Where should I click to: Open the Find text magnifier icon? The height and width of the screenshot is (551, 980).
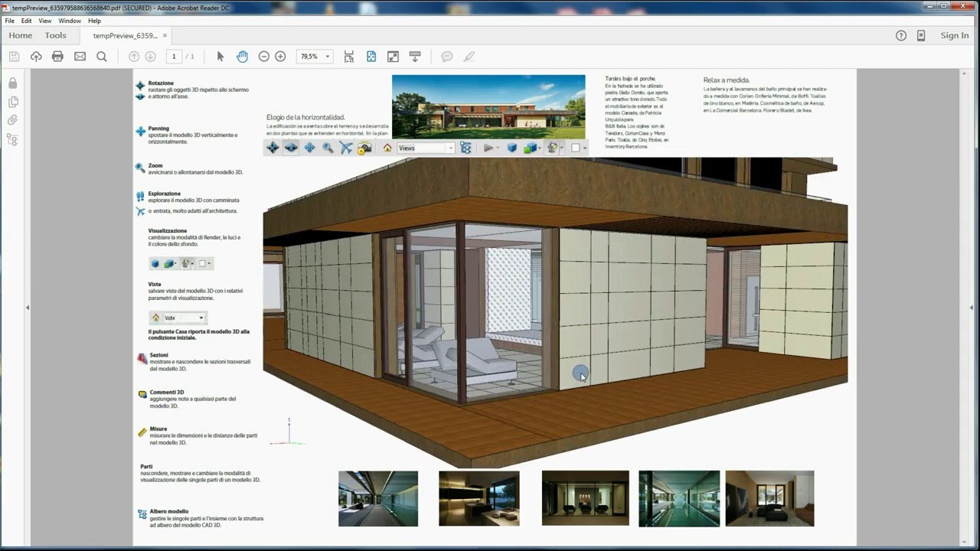coord(101,57)
